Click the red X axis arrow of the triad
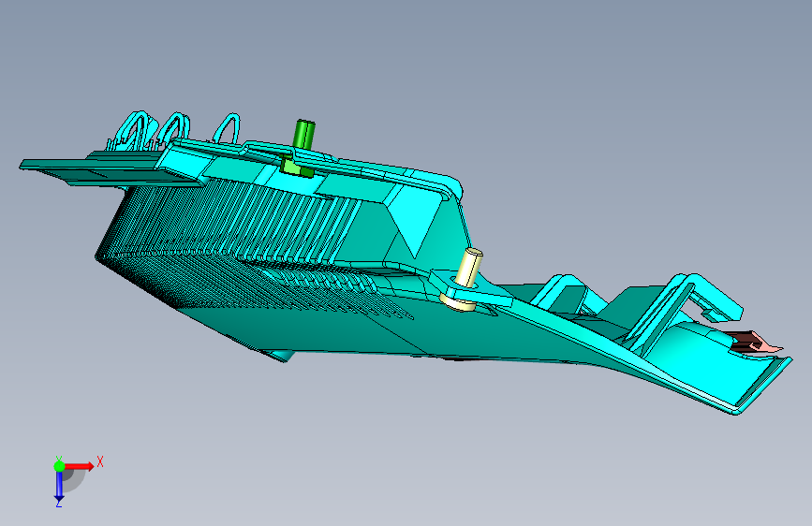The image size is (812, 526). point(81,466)
